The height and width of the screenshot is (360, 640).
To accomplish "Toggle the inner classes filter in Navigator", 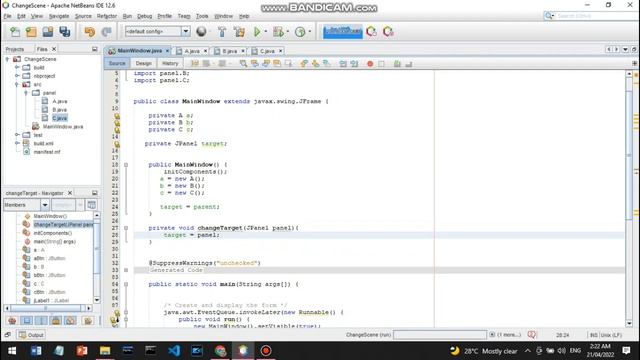I will (70, 320).
